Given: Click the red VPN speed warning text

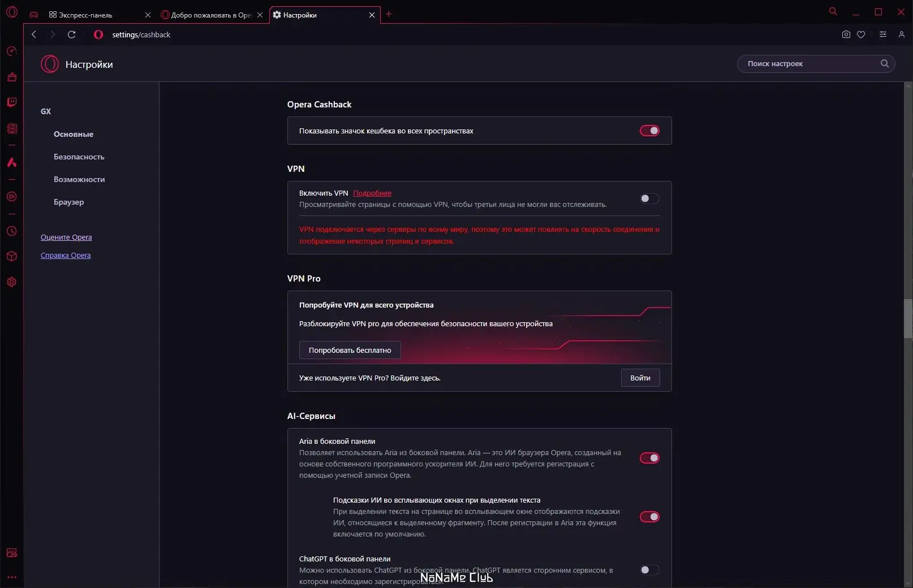Looking at the screenshot, I should [x=479, y=235].
